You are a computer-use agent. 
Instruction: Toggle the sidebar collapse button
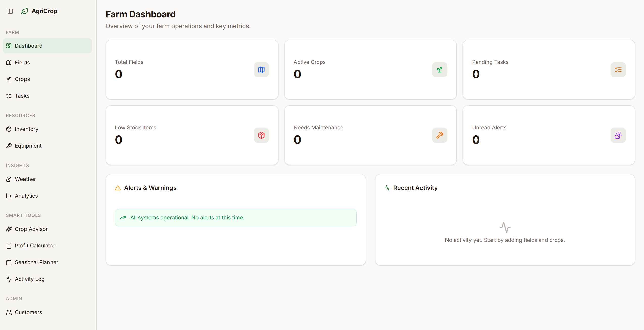point(10,11)
